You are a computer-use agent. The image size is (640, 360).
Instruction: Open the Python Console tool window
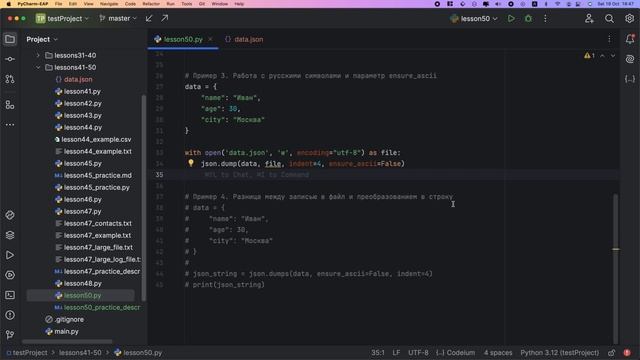tap(10, 275)
